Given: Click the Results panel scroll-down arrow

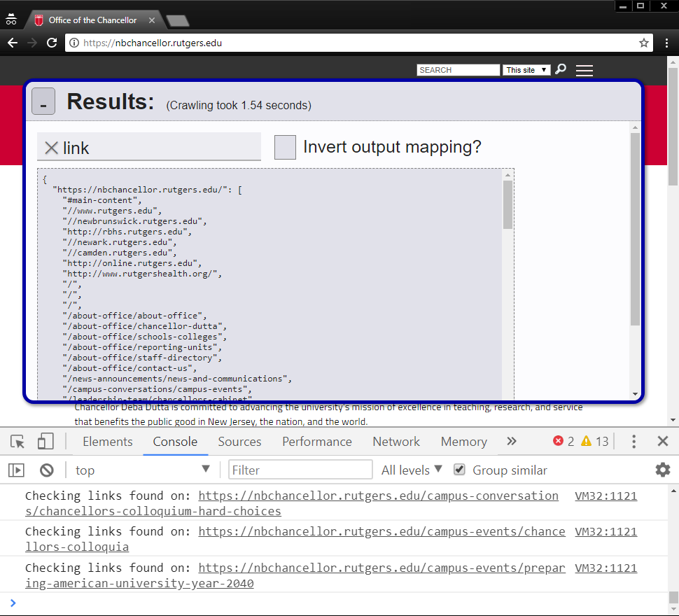Looking at the screenshot, I should (635, 394).
